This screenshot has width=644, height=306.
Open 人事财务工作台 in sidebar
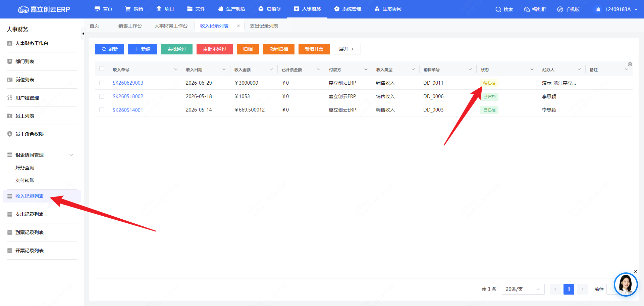coord(32,43)
